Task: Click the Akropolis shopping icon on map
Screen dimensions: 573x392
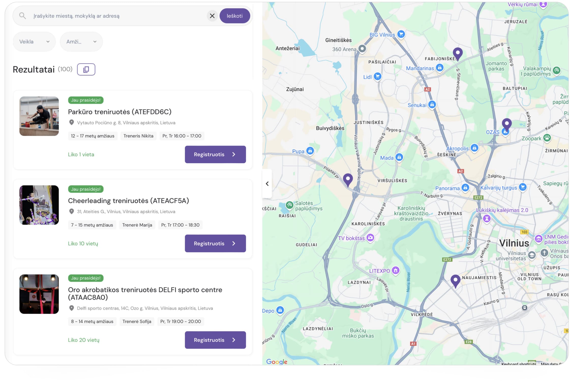Action: 474,148
